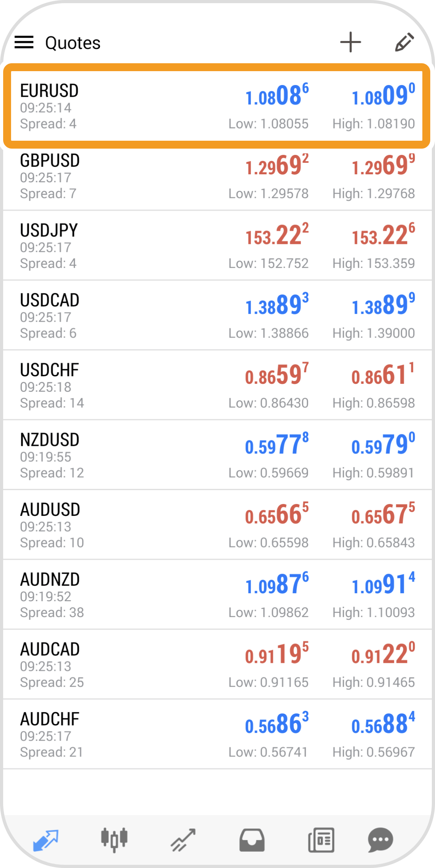Open the Chat messages bubble icon
Image resolution: width=435 pixels, height=868 pixels.
tap(380, 840)
